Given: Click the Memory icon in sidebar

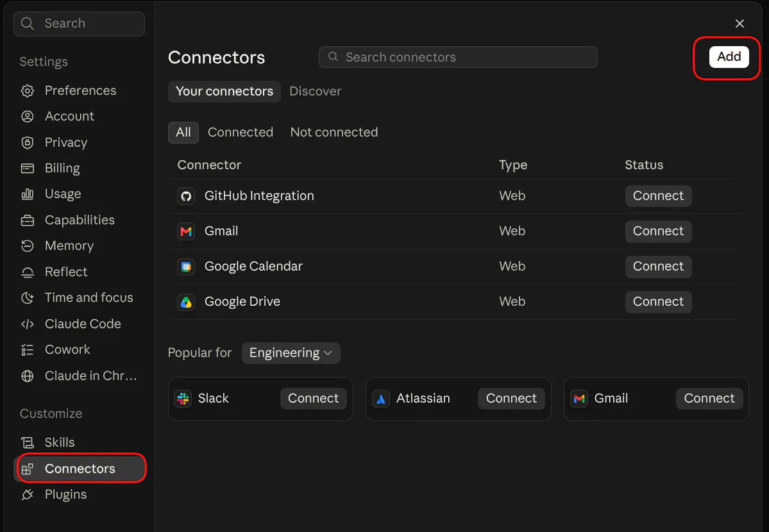Looking at the screenshot, I should [x=28, y=245].
